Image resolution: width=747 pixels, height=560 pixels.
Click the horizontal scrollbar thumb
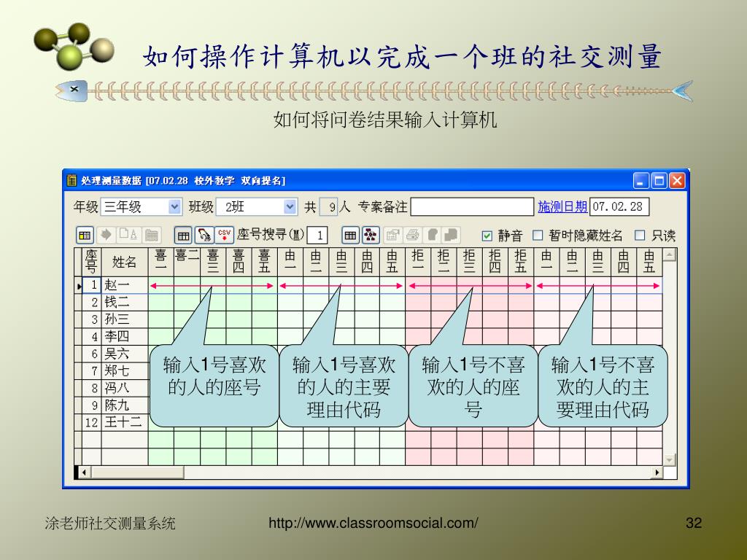tap(137, 472)
